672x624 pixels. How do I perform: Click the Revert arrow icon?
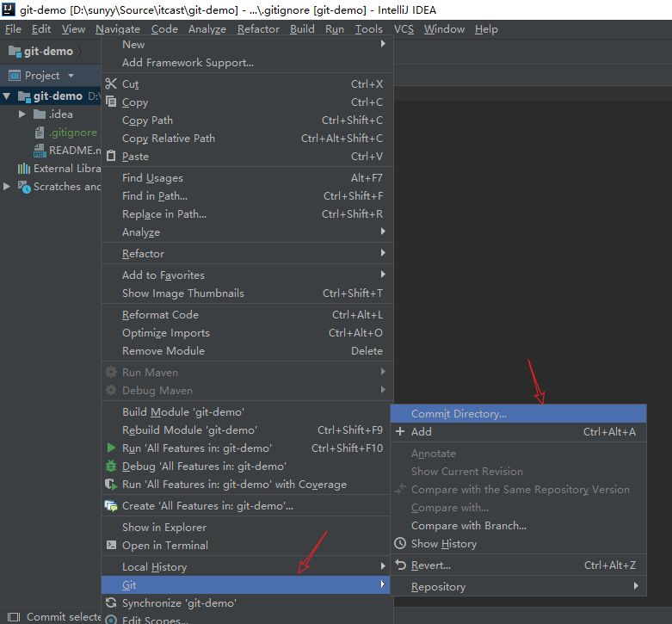(x=400, y=565)
